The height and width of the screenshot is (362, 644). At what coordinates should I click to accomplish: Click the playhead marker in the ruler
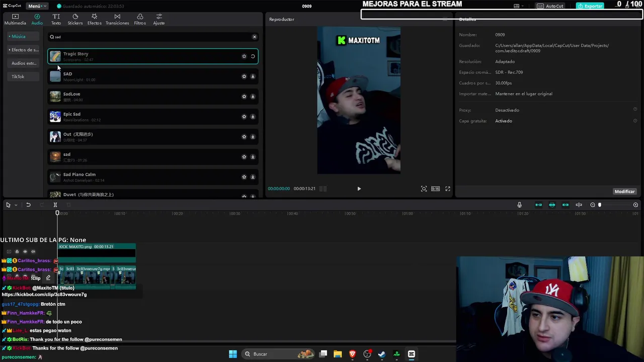tap(57, 213)
